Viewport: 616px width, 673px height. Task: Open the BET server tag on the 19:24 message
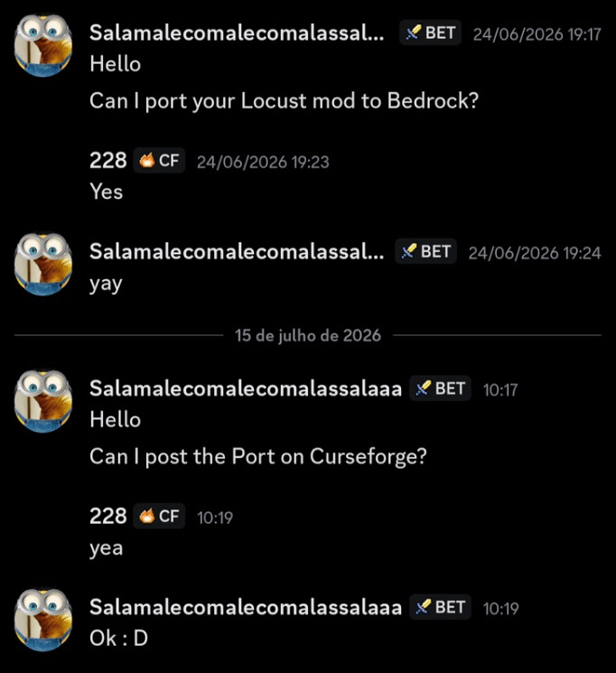point(425,251)
